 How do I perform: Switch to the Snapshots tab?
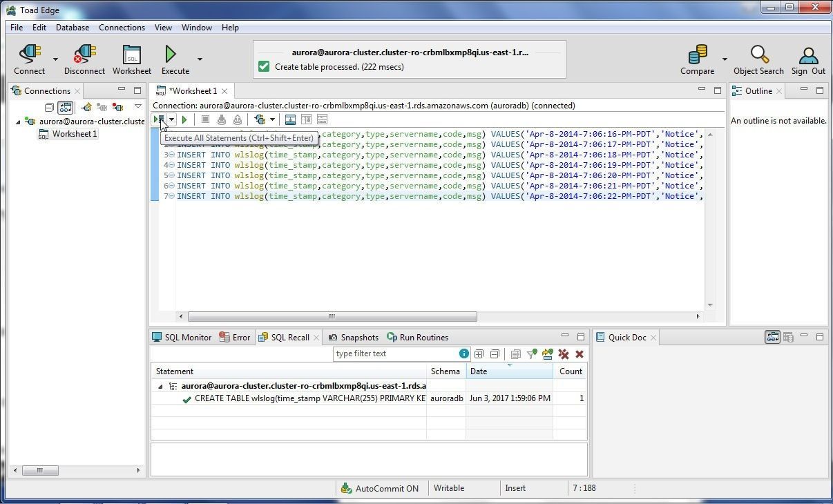coord(353,338)
